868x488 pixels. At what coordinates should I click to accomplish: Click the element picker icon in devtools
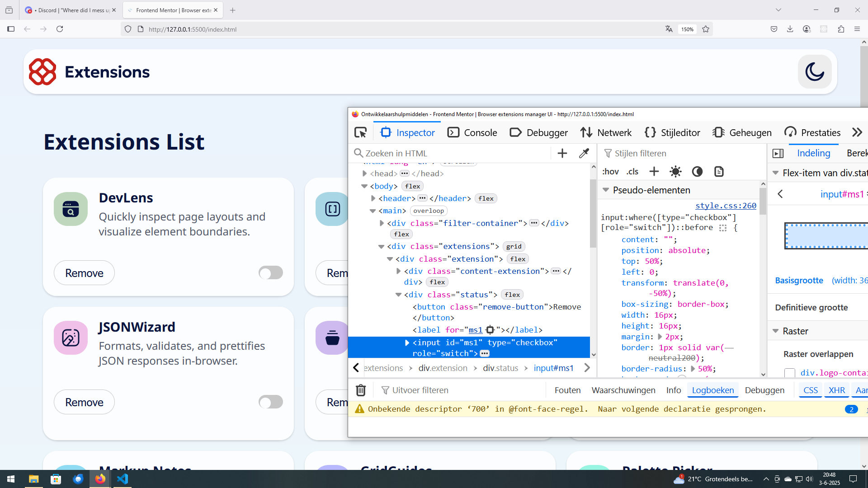click(360, 132)
